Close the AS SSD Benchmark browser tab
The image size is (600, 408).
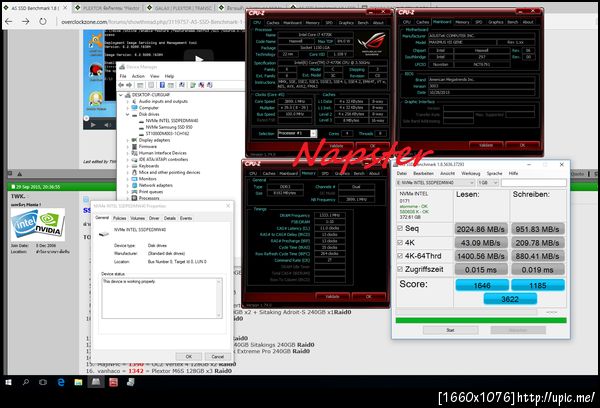pyautogui.click(x=65, y=8)
